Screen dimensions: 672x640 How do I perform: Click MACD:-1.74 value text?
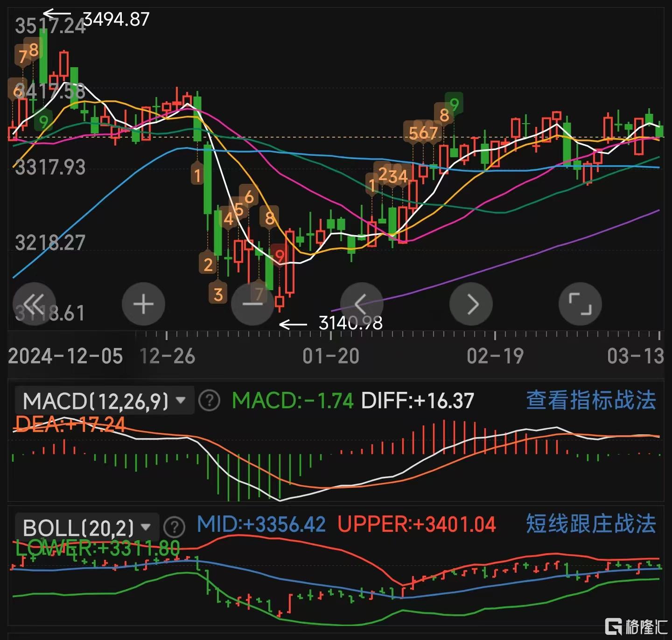point(293,401)
